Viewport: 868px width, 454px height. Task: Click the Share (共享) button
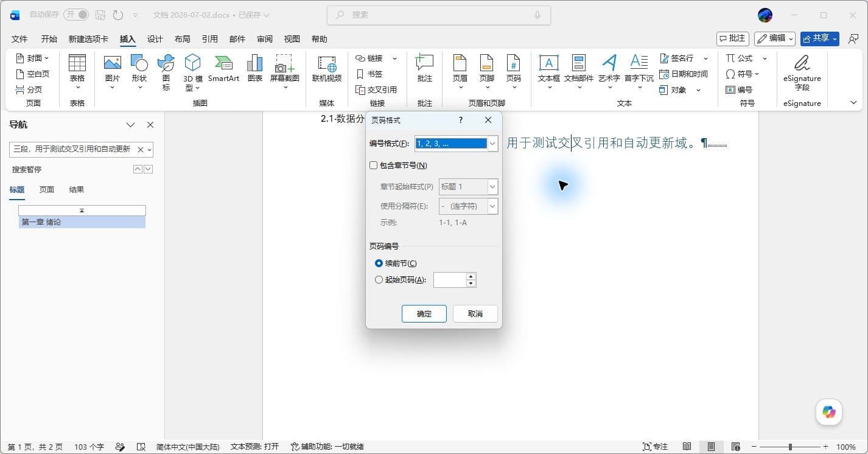pos(820,38)
